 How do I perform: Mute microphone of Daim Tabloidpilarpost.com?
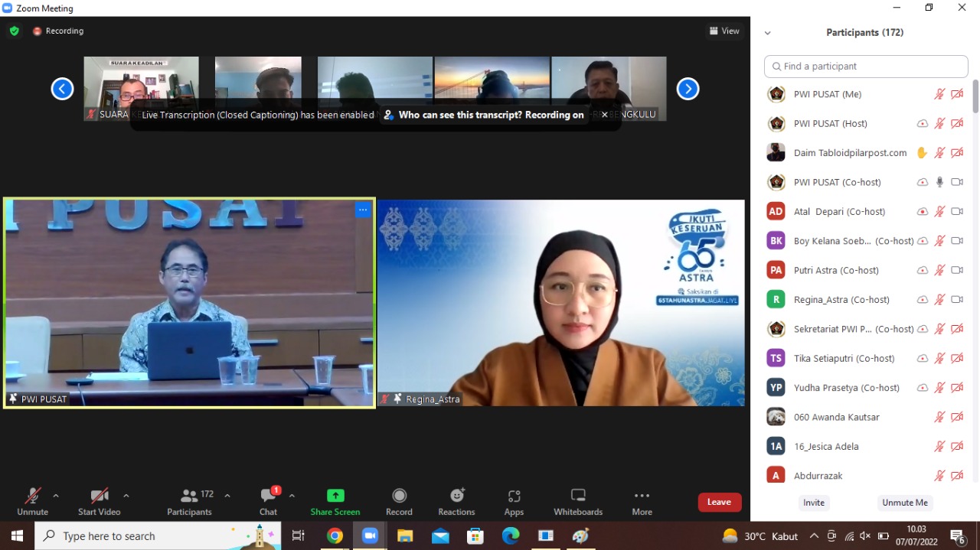pyautogui.click(x=939, y=152)
